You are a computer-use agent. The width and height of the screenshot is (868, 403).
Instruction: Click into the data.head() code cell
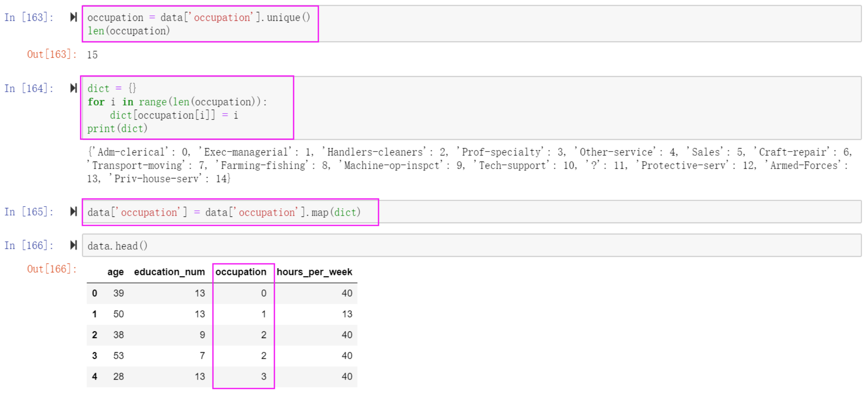[472, 245]
